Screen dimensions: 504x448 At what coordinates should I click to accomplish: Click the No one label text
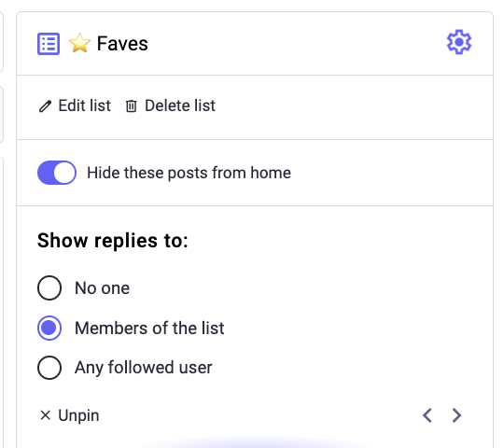tap(103, 287)
